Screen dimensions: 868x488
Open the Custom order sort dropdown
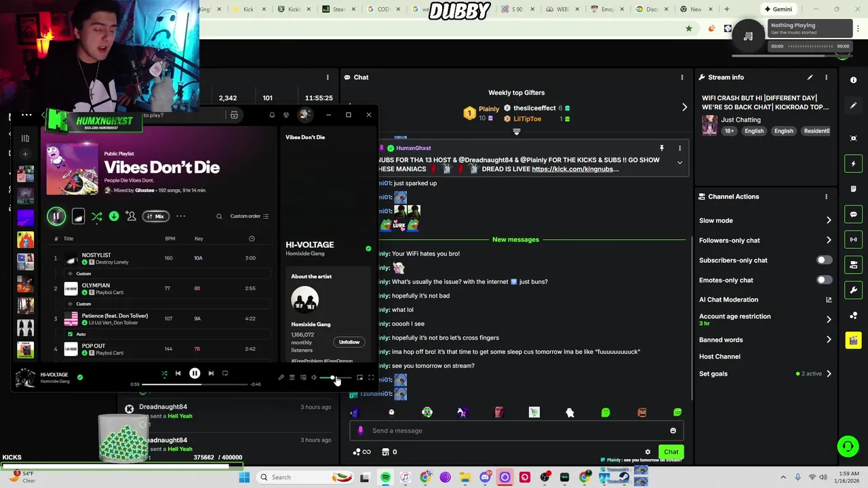[x=250, y=216]
